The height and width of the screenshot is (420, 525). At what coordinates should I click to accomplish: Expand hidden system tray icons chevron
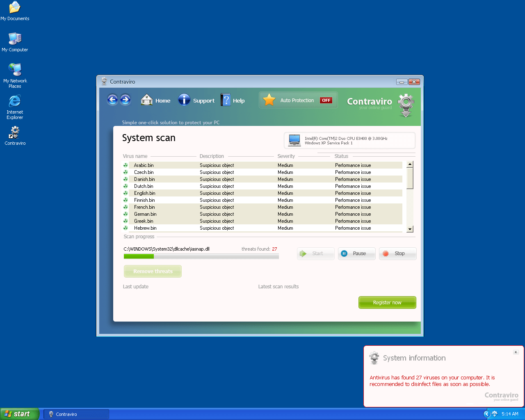pyautogui.click(x=487, y=414)
